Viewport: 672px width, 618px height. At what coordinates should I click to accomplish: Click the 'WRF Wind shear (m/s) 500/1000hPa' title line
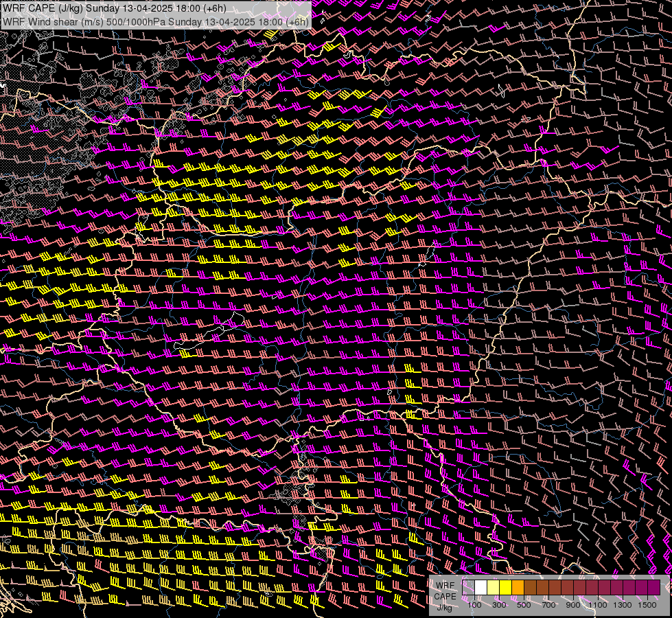155,22
